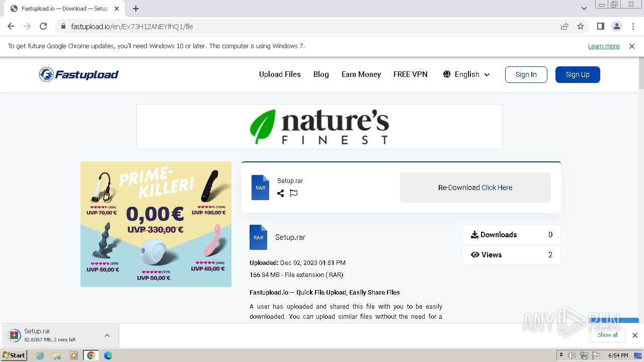
Task: Open the new tab plus button
Action: point(136,9)
